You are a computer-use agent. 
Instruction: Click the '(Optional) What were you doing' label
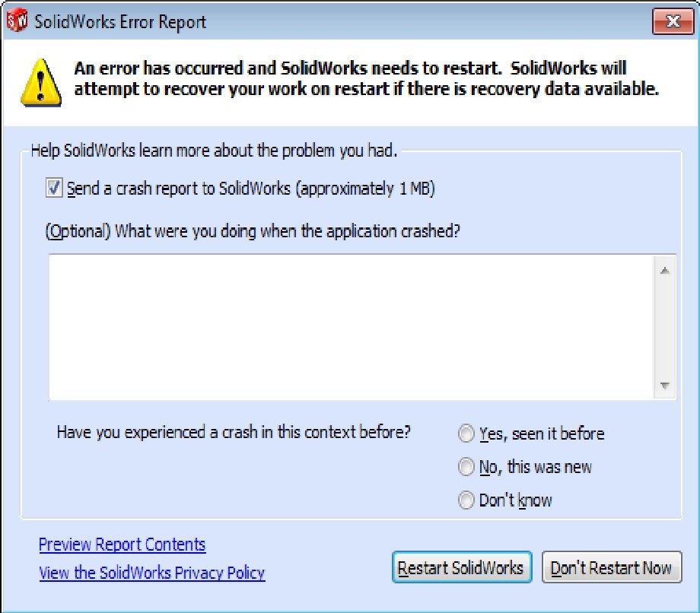[x=253, y=231]
